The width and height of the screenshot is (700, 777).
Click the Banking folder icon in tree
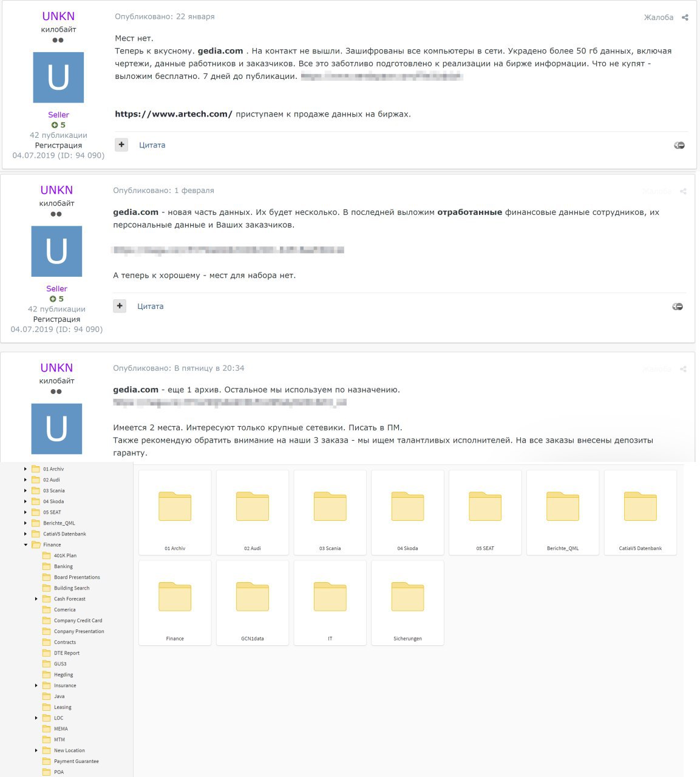point(47,566)
